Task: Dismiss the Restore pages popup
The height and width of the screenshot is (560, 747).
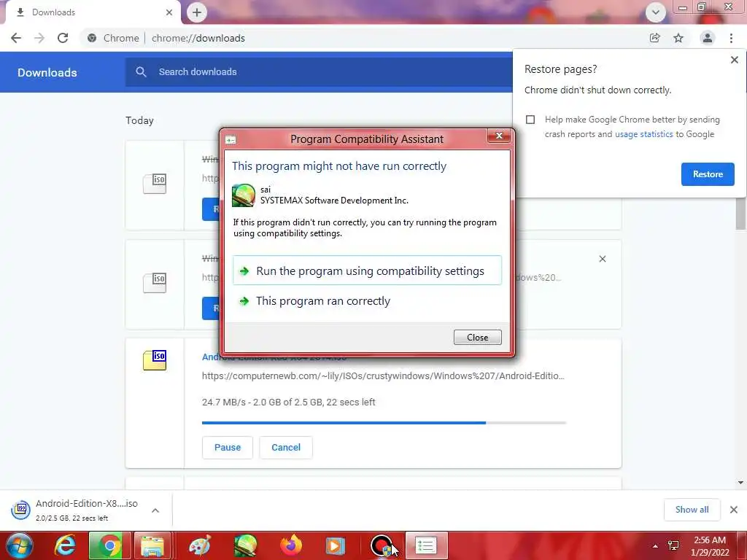Action: 734,60
